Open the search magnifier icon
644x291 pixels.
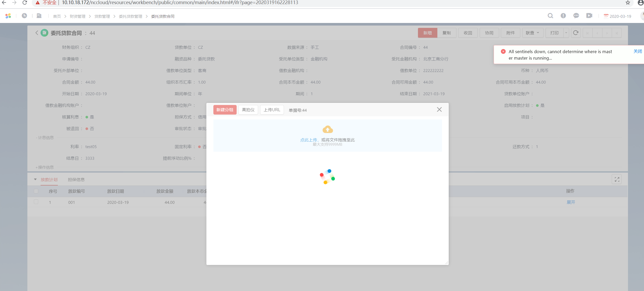point(550,16)
